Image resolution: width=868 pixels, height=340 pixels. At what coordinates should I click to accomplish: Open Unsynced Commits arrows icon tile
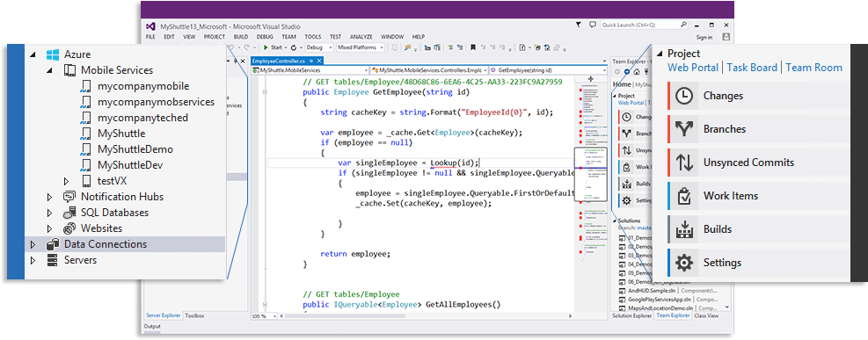point(684,163)
